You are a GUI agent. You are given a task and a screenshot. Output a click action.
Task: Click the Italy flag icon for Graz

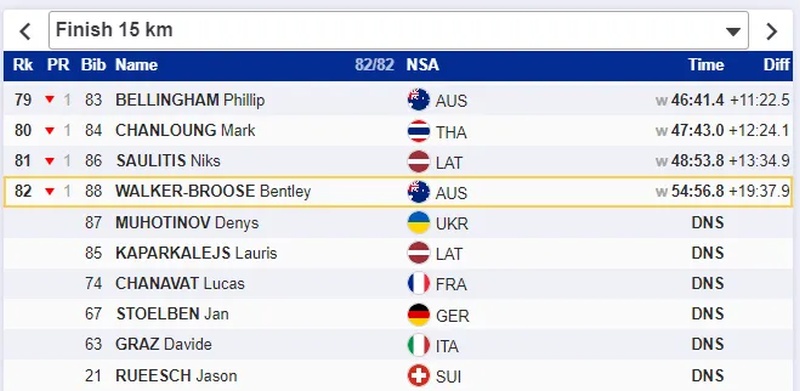(418, 345)
